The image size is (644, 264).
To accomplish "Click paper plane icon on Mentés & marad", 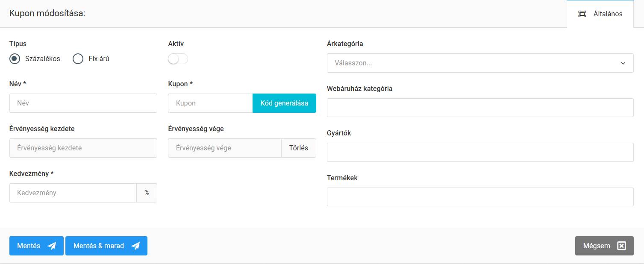I will pyautogui.click(x=135, y=246).
